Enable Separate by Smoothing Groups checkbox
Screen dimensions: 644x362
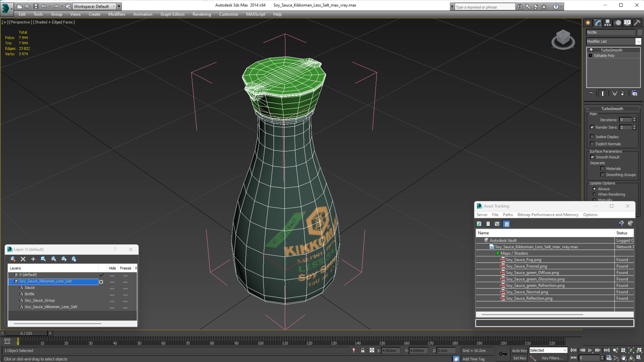(602, 175)
